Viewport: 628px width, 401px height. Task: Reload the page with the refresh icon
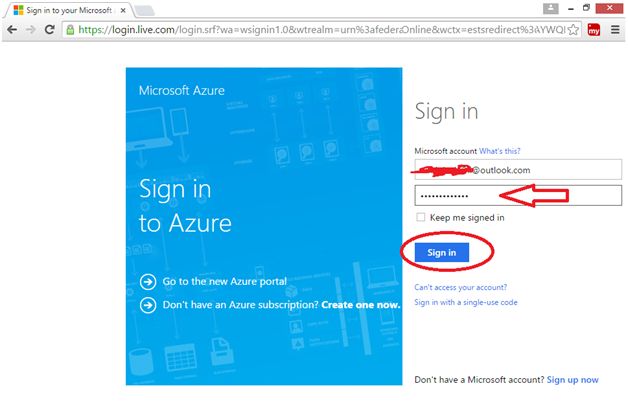coord(52,29)
